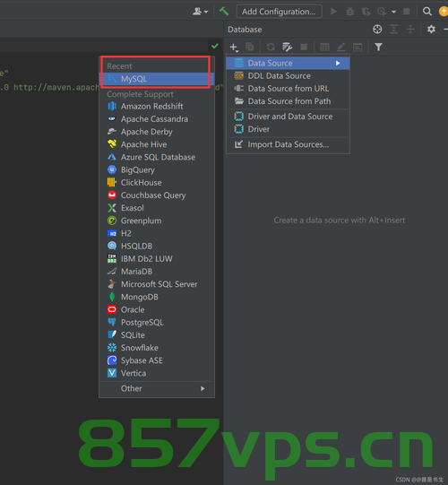Click the Stop square icon in the top toolbar
This screenshot has width=448, height=485.
point(407,12)
